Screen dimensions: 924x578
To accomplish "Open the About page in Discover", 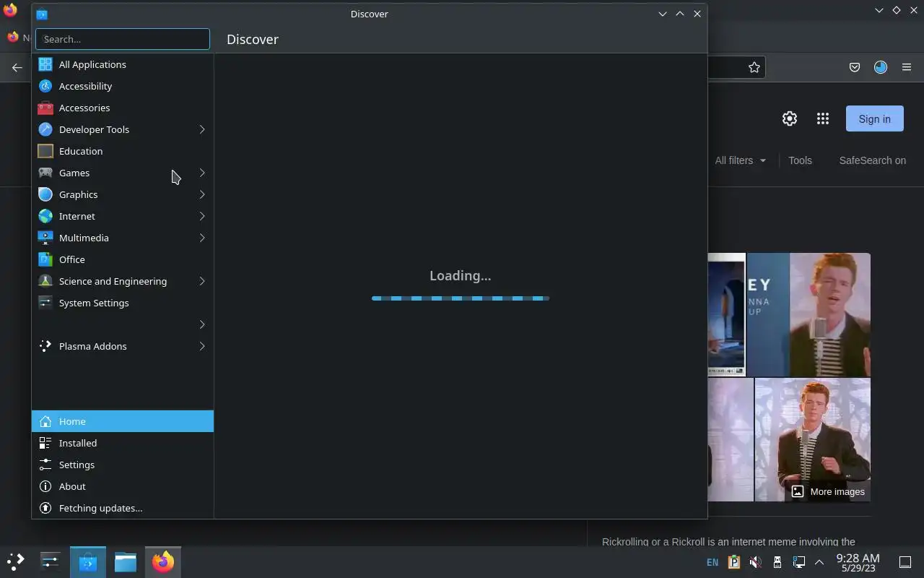I will 123,486.
